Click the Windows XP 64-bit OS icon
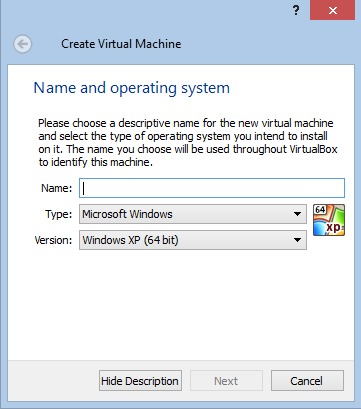 (329, 220)
